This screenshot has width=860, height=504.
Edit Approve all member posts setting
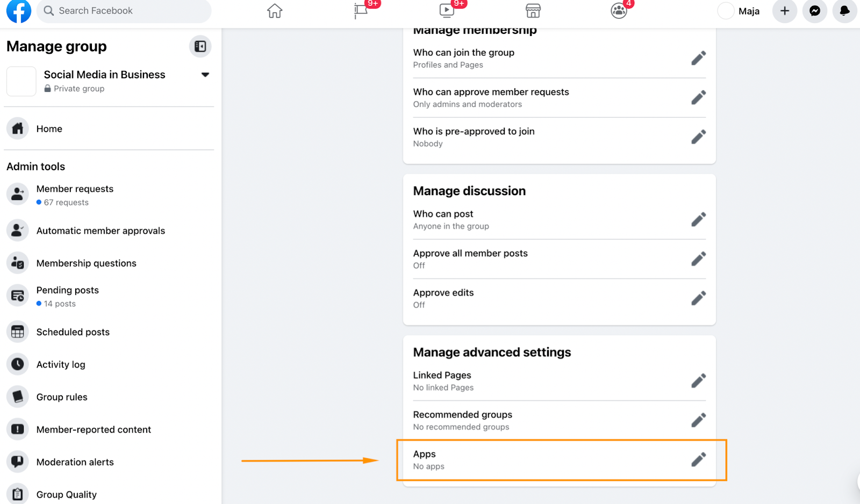698,259
